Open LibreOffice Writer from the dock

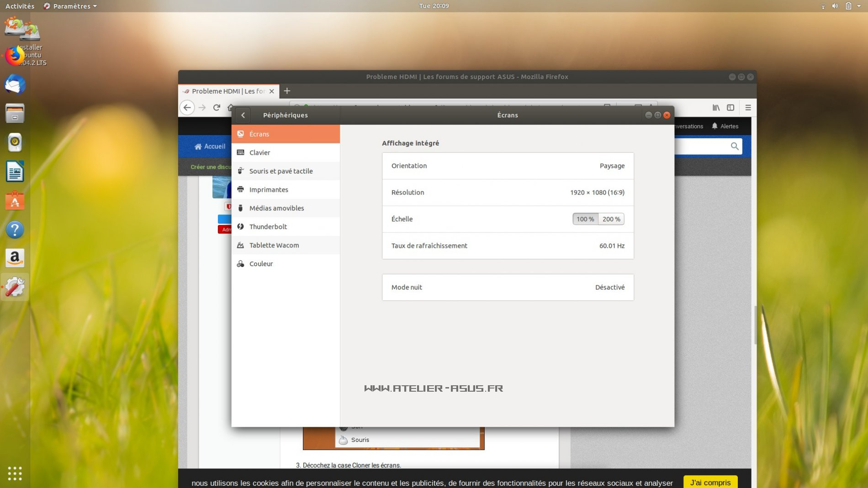15,172
